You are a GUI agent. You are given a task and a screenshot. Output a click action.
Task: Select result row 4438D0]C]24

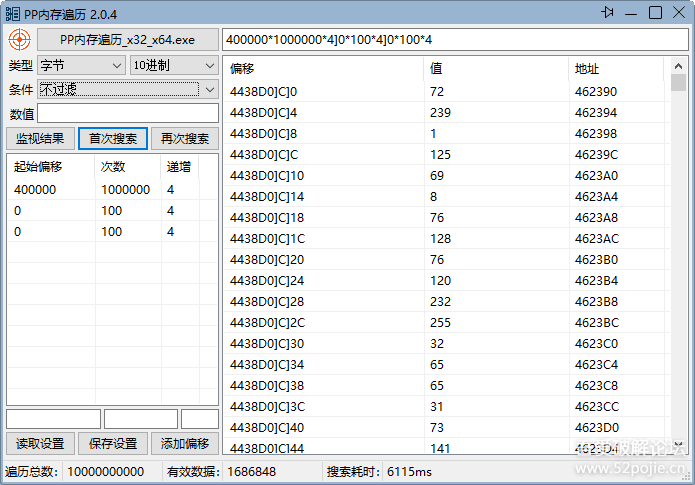tap(447, 281)
